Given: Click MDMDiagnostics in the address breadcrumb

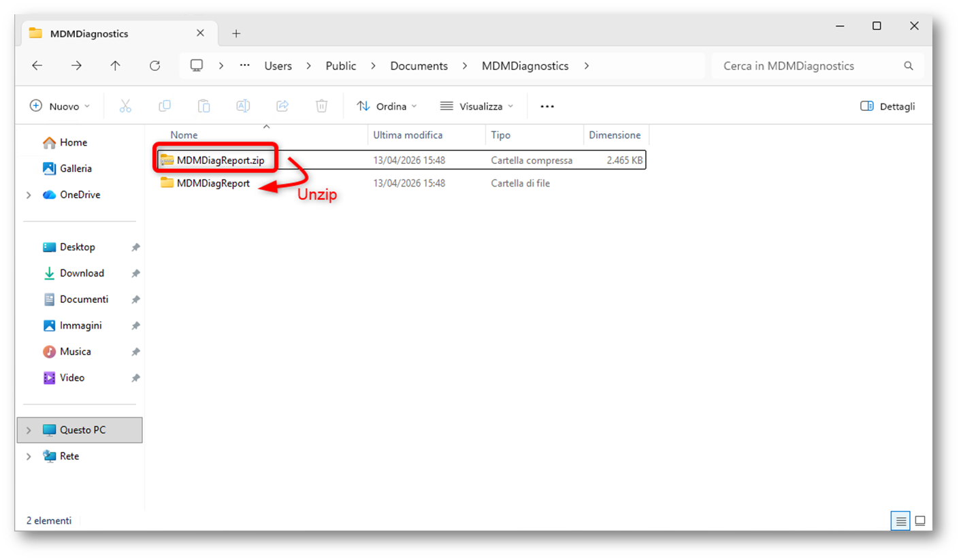Looking at the screenshot, I should pyautogui.click(x=525, y=66).
